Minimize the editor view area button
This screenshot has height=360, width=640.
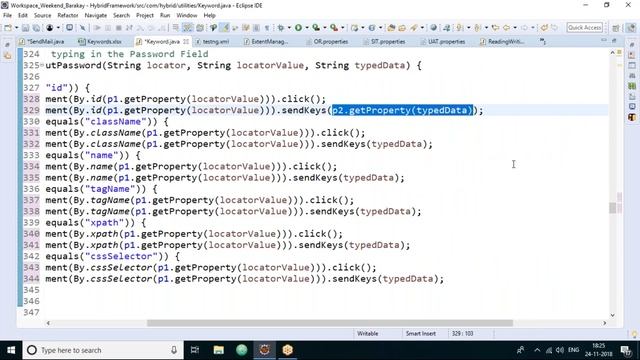click(604, 40)
